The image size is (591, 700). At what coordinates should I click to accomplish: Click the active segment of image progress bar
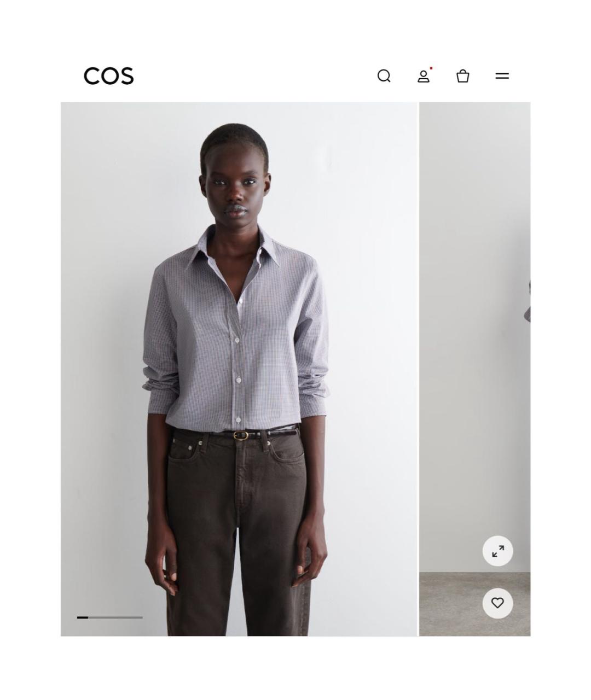click(x=83, y=617)
